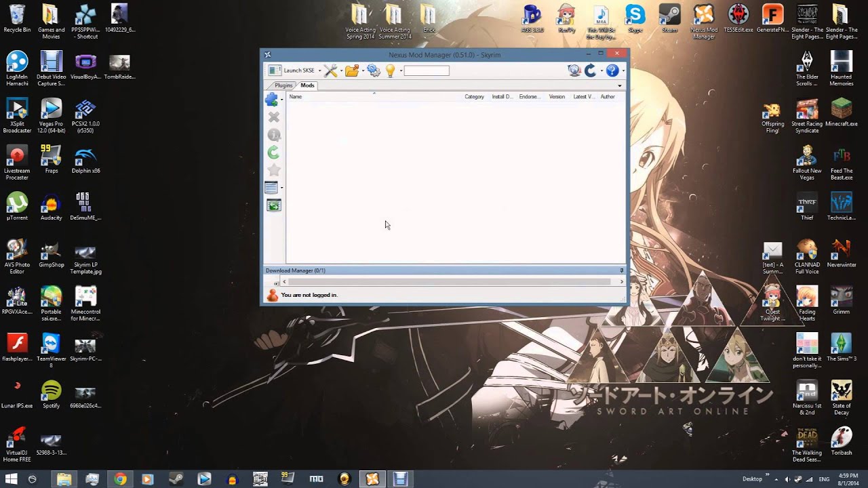Select the Dolphin x86 desktop icon
The image size is (868, 488).
click(x=85, y=159)
